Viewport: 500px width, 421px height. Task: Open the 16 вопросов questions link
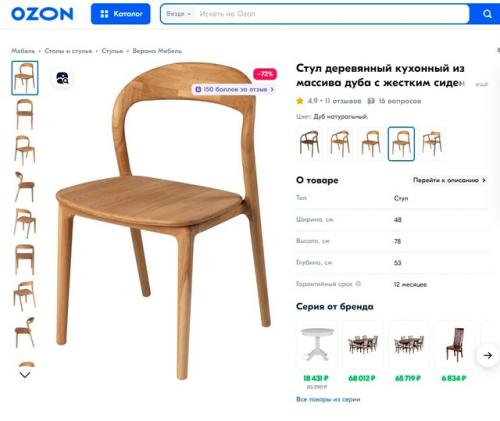[x=394, y=101]
